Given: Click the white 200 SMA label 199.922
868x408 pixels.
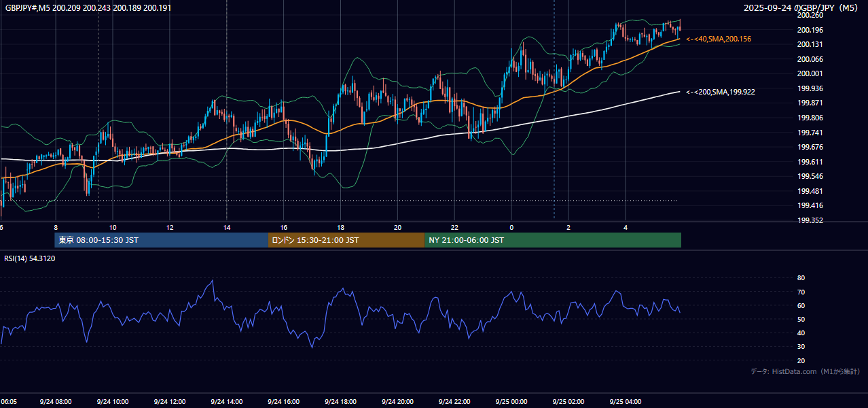Looking at the screenshot, I should pyautogui.click(x=721, y=92).
